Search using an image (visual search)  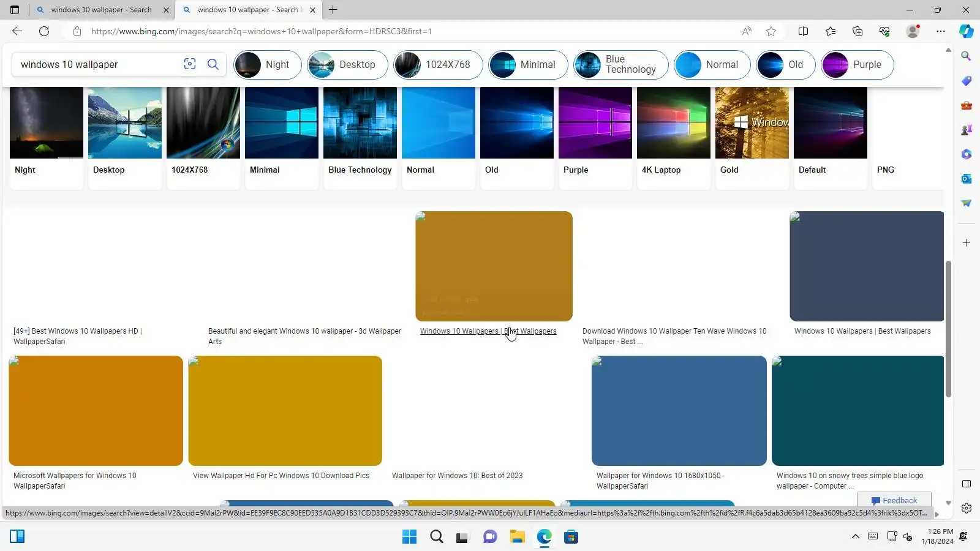tap(190, 64)
